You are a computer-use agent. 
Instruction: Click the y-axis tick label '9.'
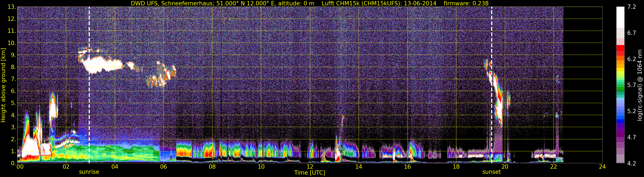[x=13, y=55]
